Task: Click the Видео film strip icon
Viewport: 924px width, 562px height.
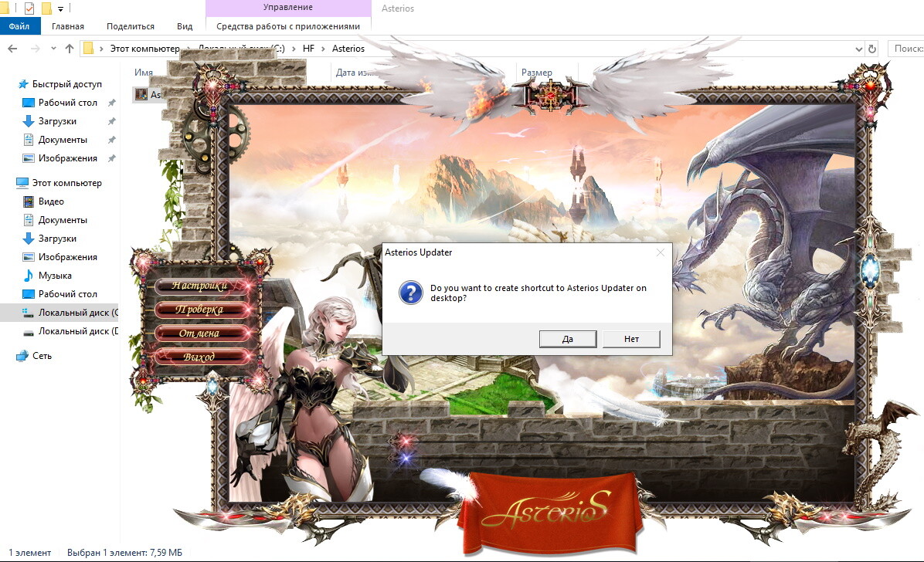Action: [29, 201]
